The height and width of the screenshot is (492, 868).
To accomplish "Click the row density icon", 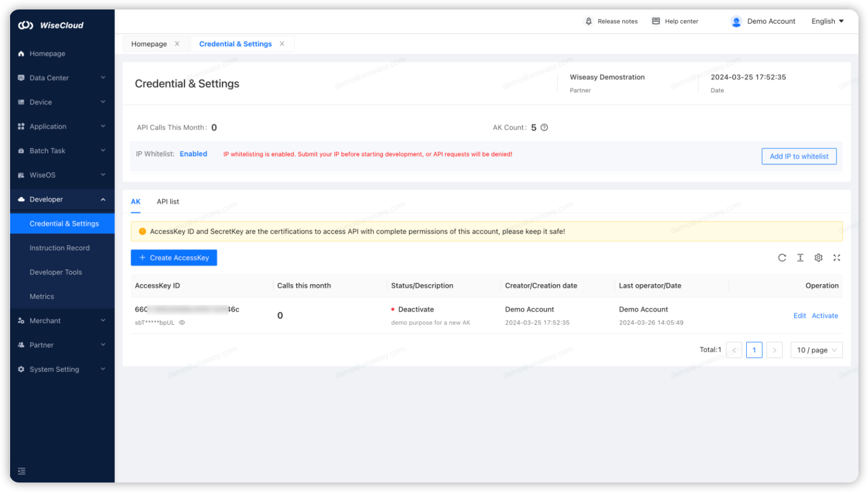I will [800, 258].
